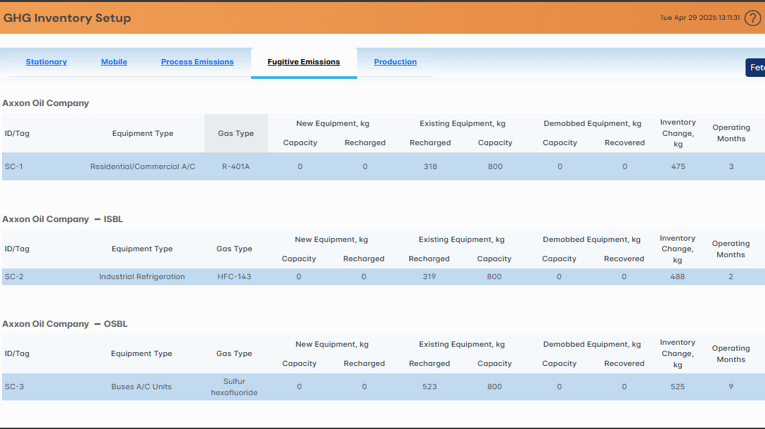The image size is (765, 429).
Task: Select the SC-1 ID cell
Action: (14, 167)
